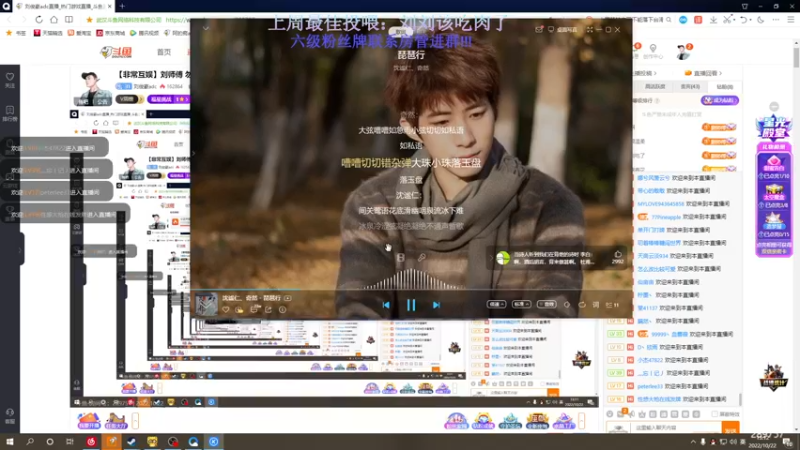Open the 天猫精选 bookmark
The image size is (800, 450).
47,33
